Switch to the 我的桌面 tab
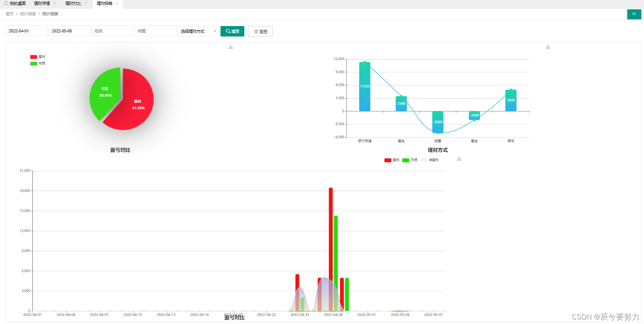644x324 pixels. pos(18,3)
